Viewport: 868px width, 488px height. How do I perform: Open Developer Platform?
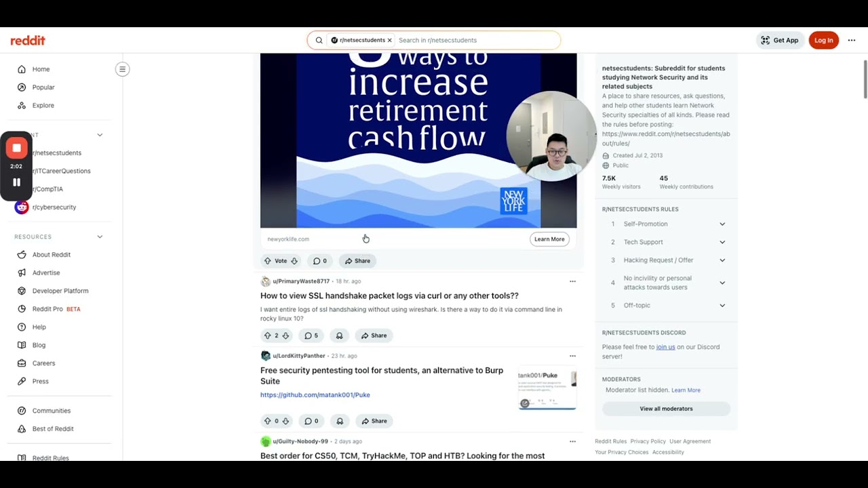coord(60,291)
